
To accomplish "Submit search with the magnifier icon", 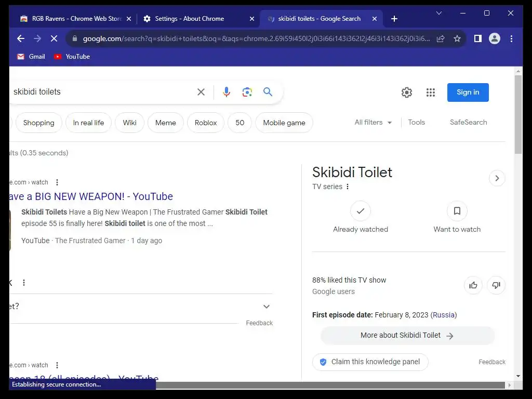I will pyautogui.click(x=268, y=91).
